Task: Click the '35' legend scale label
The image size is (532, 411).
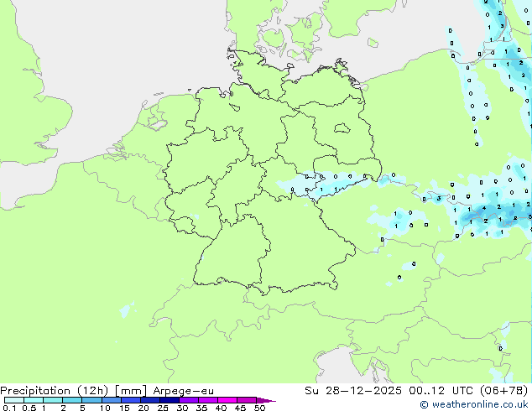Action: click(201, 408)
